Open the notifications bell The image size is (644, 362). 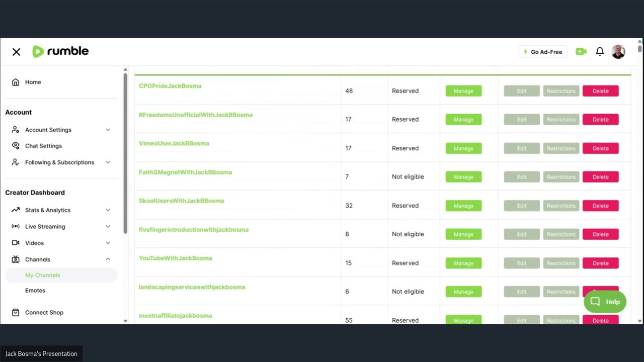[x=600, y=52]
